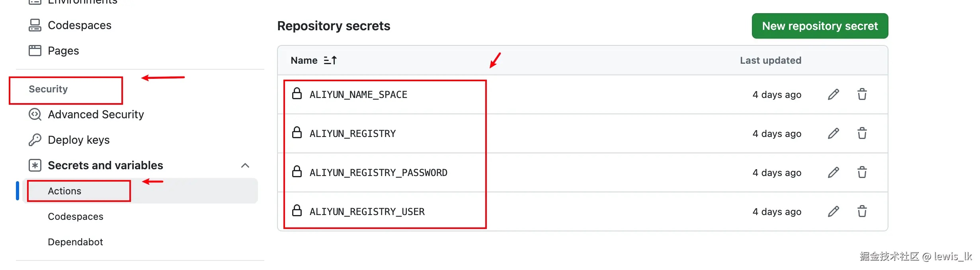
Task: Open Deploy keys settings page
Action: pyautogui.click(x=78, y=140)
